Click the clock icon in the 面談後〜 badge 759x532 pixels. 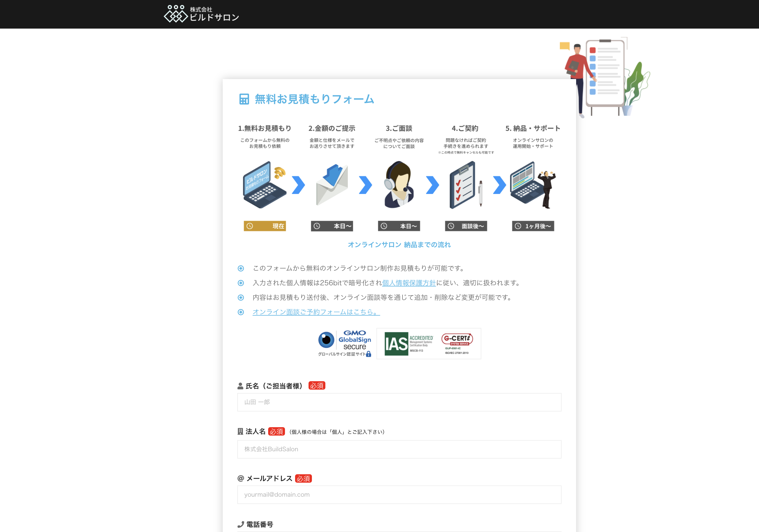(x=450, y=226)
